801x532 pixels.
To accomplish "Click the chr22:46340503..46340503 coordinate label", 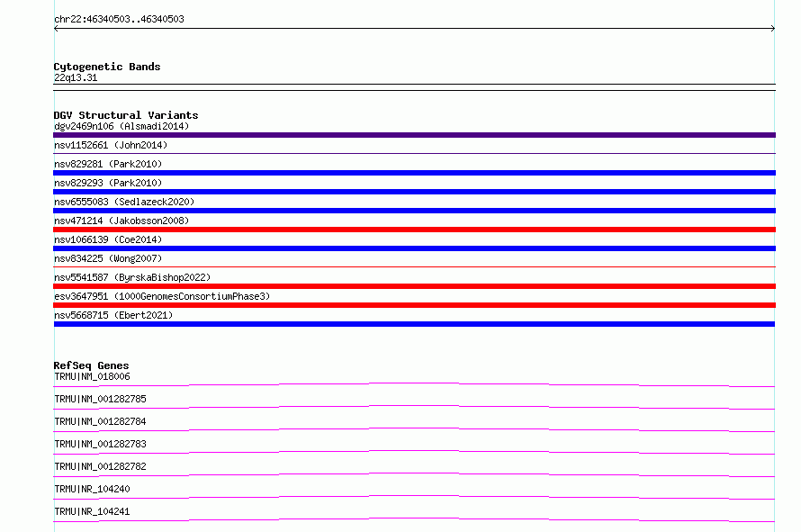I will 119,19.
